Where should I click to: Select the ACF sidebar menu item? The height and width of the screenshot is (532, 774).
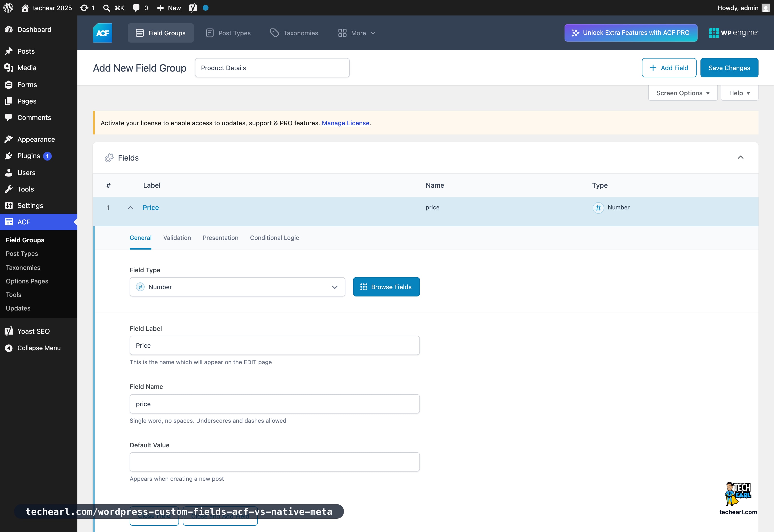(x=39, y=222)
